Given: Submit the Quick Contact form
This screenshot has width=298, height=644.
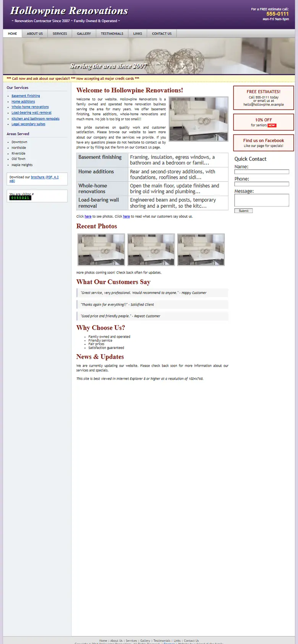Looking at the screenshot, I should [243, 211].
